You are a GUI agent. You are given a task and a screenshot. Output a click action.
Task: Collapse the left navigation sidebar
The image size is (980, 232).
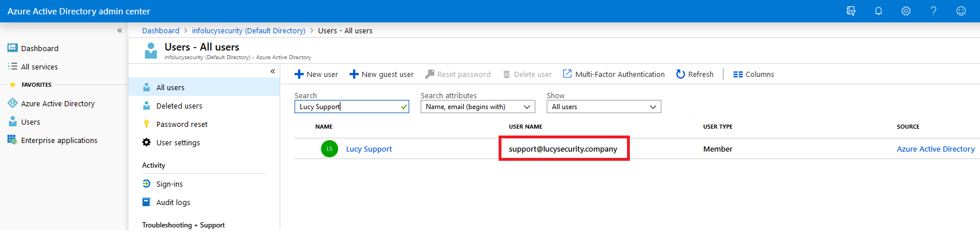click(x=120, y=30)
